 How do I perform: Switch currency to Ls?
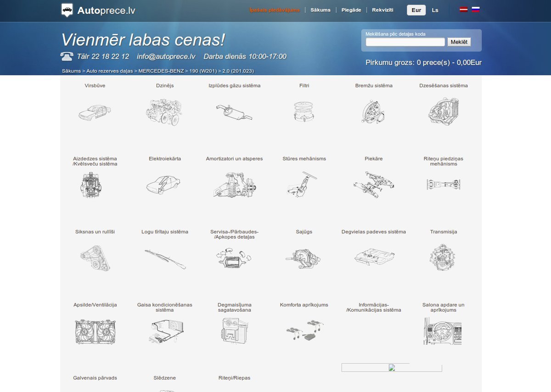point(435,10)
